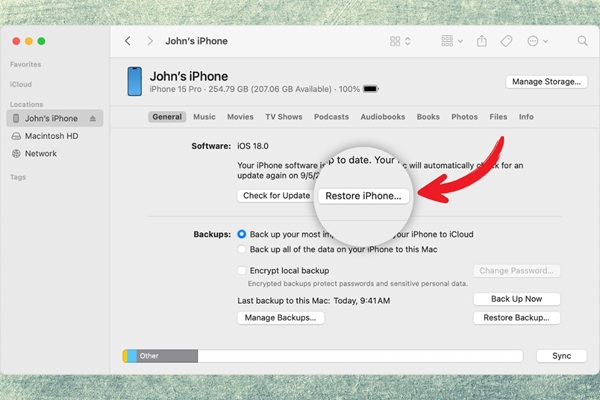Image resolution: width=600 pixels, height=400 pixels.
Task: Switch to the Music tab
Action: click(204, 117)
